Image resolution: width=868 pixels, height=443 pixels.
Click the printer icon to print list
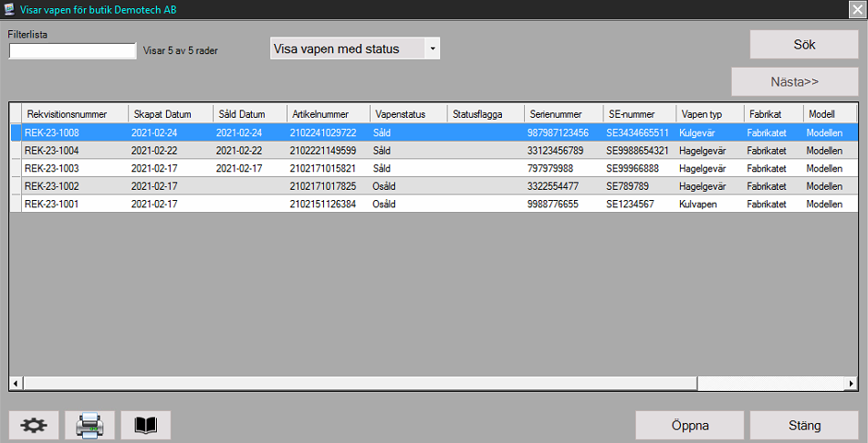click(89, 425)
